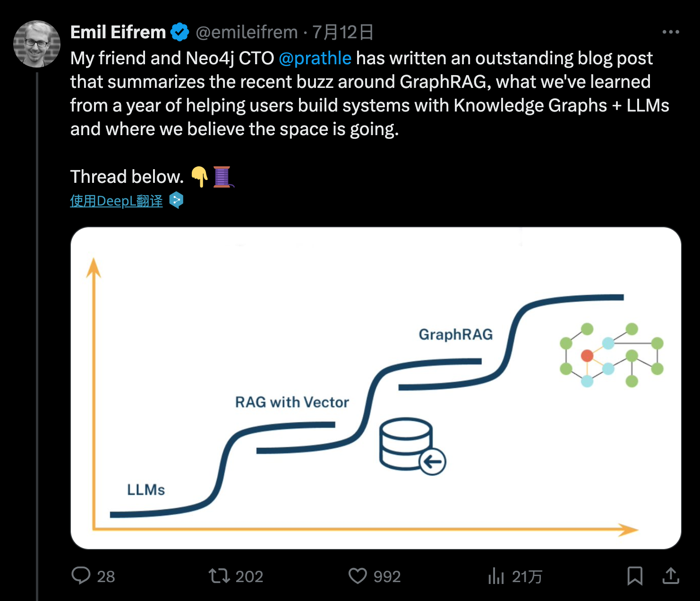Click the GraphRAG label in the chart
This screenshot has height=601, width=700.
(455, 335)
